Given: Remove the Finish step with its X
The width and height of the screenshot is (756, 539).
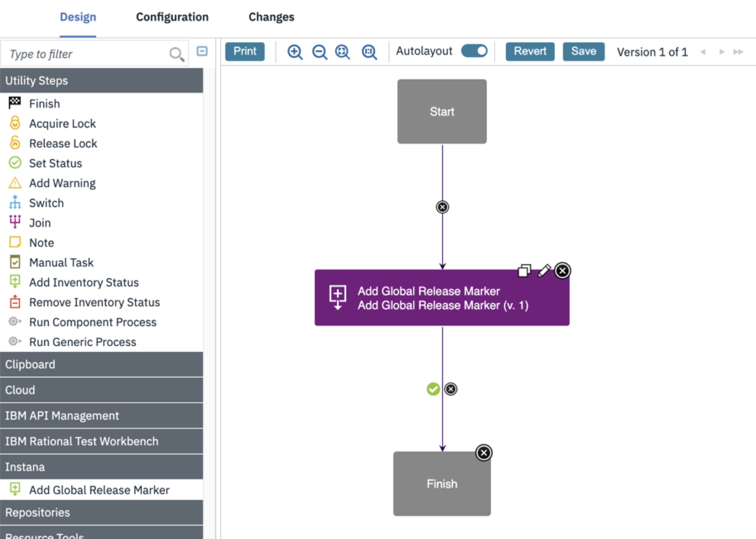Looking at the screenshot, I should (x=484, y=453).
